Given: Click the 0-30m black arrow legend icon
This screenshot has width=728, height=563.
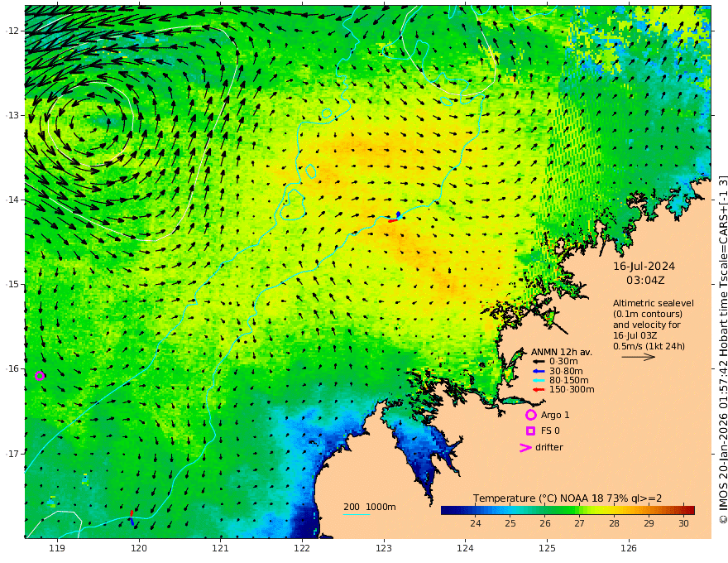Looking at the screenshot, I should coord(539,362).
